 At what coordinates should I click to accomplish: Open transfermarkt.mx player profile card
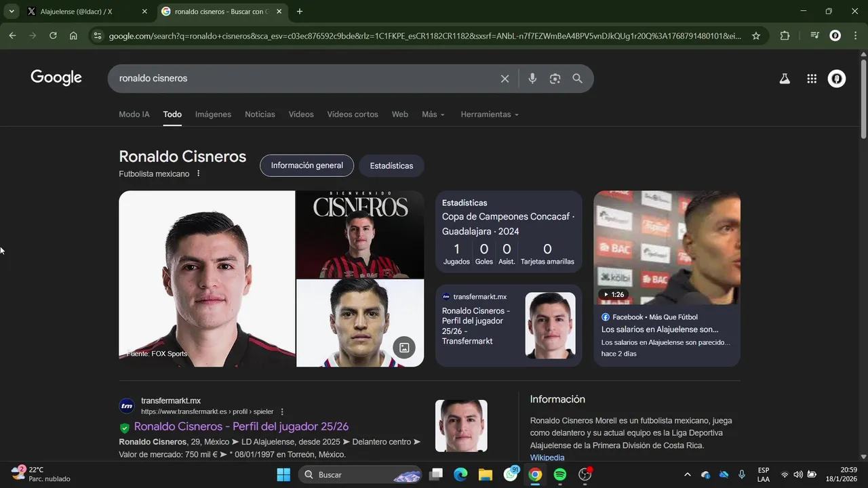pos(509,326)
